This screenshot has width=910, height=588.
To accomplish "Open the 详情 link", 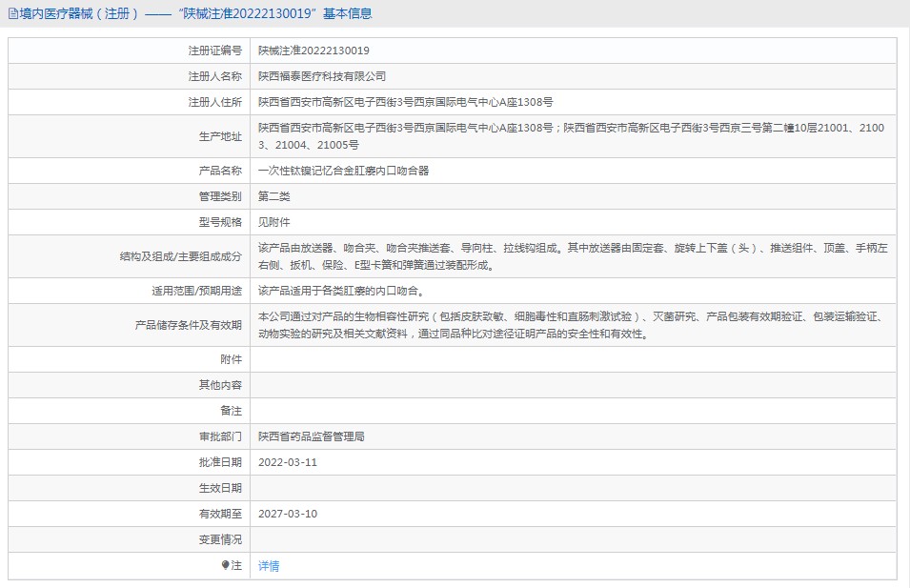I will pos(269,566).
